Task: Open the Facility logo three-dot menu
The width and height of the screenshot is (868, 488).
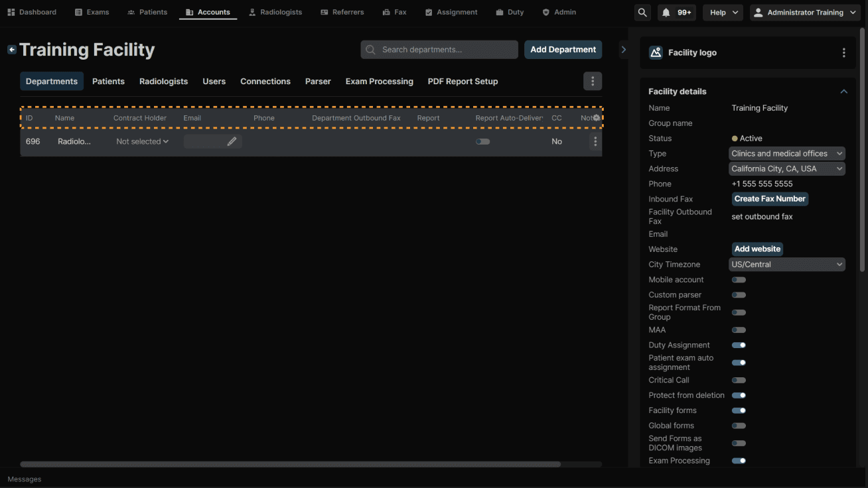Action: [843, 53]
